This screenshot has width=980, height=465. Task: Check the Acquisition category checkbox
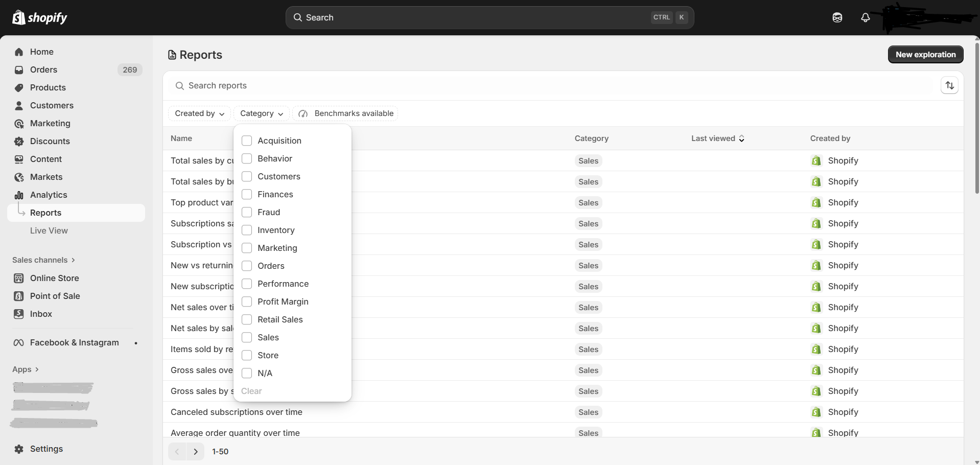[x=247, y=141]
